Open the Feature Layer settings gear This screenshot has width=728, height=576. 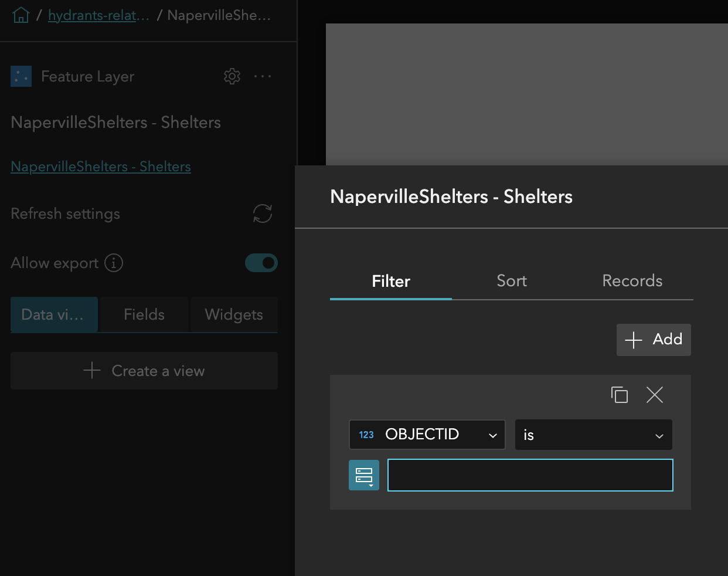tap(232, 76)
